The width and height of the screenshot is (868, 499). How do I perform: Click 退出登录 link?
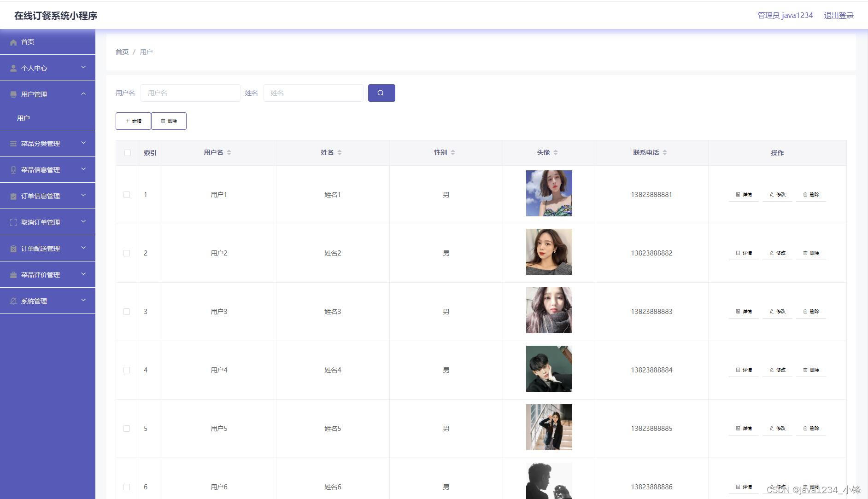pos(839,16)
